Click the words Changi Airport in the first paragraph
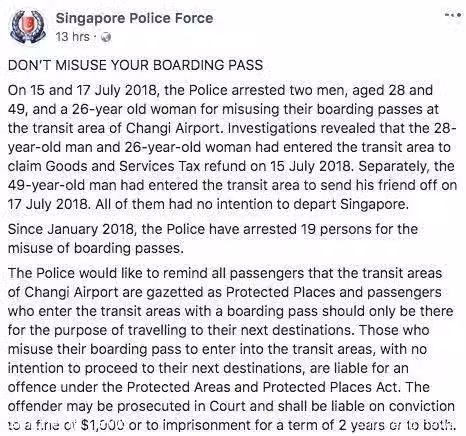Screen dimensions: 466x436 [x=174, y=128]
